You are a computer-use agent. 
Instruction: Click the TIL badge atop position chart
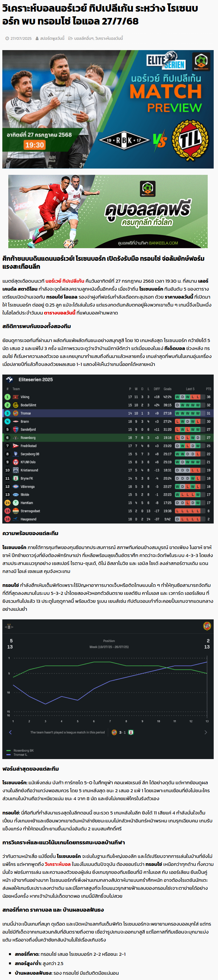tap(207, 626)
